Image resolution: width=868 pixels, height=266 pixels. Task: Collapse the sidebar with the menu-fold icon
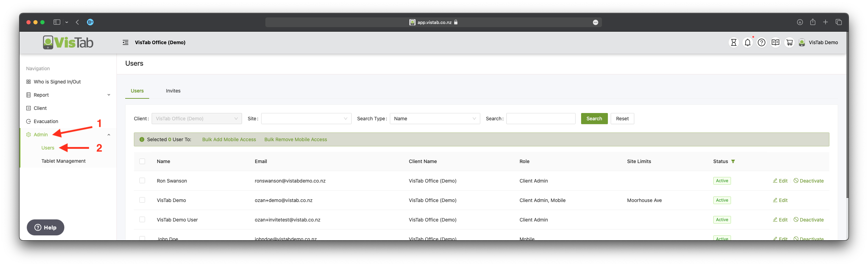click(126, 42)
